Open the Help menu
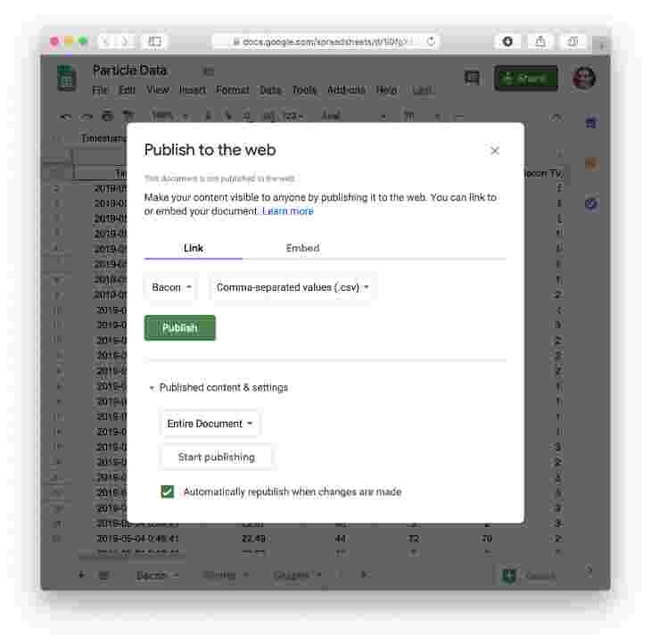The width and height of the screenshot is (651, 644). [x=386, y=90]
